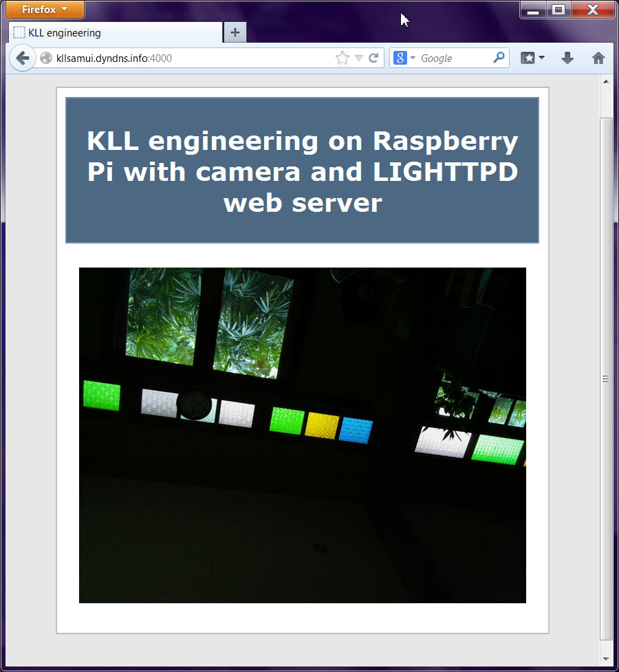Screen dimensions: 619x672
Task: Open the bookmarks menu button
Action: pos(532,58)
